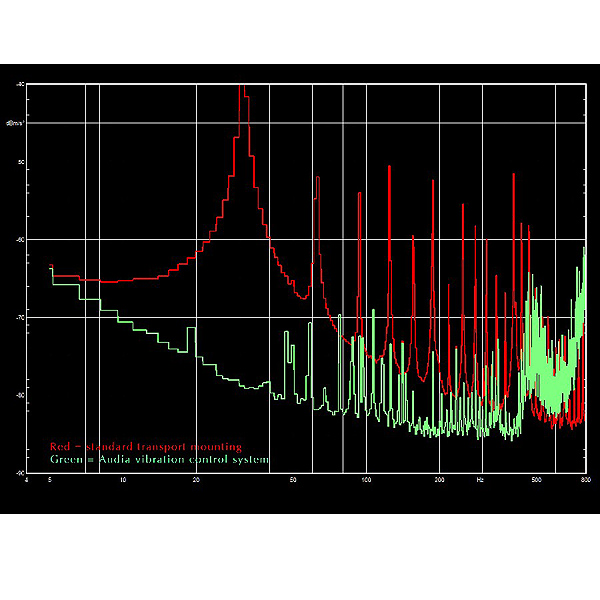
Task: Click the red peak just above 50 Hz
Action: click(x=316, y=182)
